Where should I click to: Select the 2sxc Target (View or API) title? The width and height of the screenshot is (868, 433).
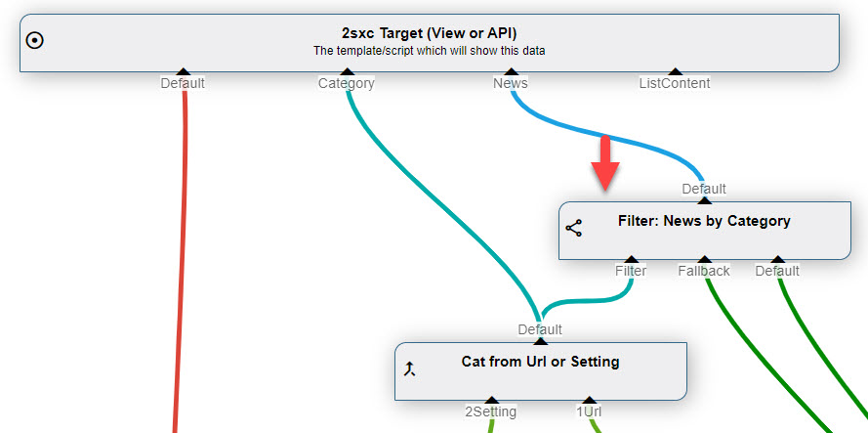[x=429, y=33]
